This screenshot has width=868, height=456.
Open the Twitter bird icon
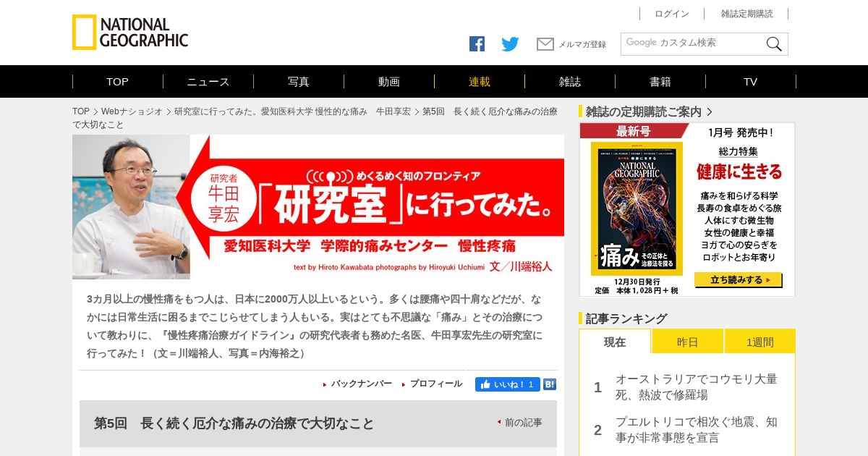coord(510,44)
